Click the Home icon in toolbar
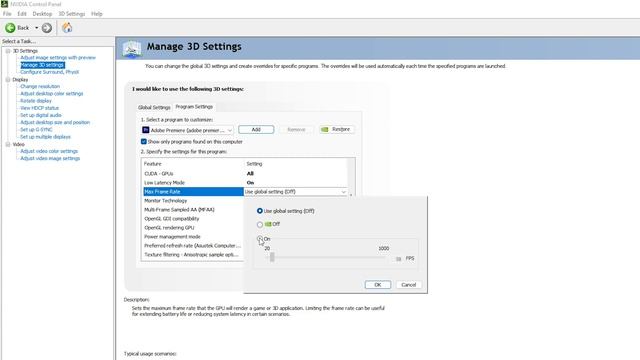The width and height of the screenshot is (640, 360). (x=67, y=28)
